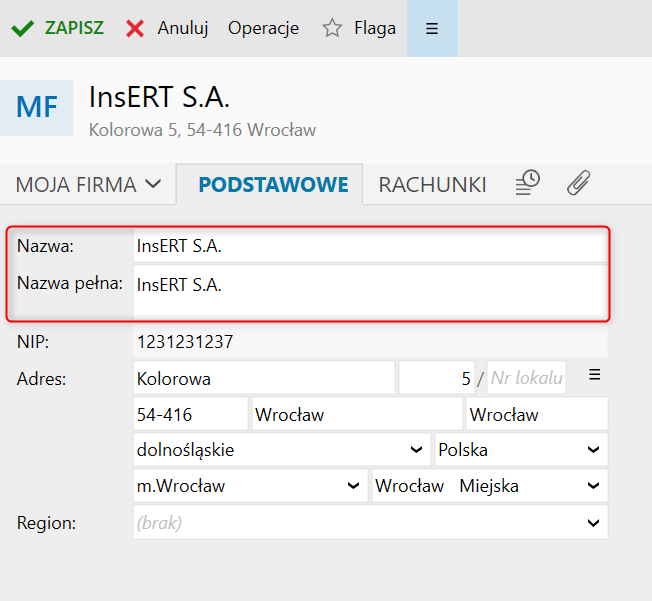Switch to the RACHUNKI tab
Viewport: 652px width, 601px height.
(432, 184)
